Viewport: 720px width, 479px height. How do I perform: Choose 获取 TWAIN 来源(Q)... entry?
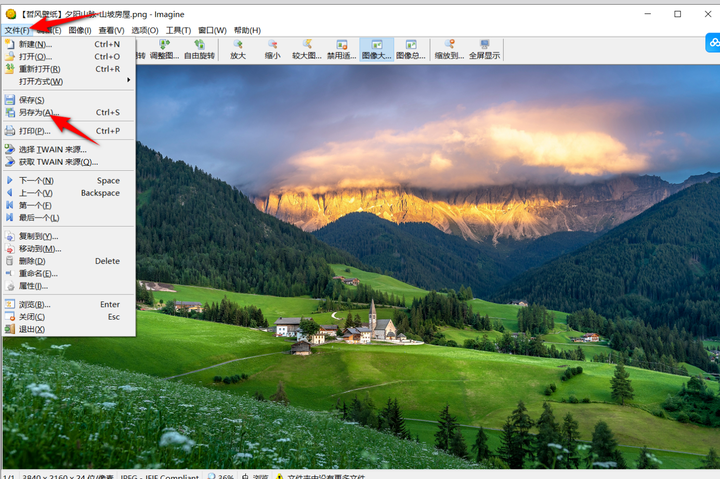tap(69, 162)
